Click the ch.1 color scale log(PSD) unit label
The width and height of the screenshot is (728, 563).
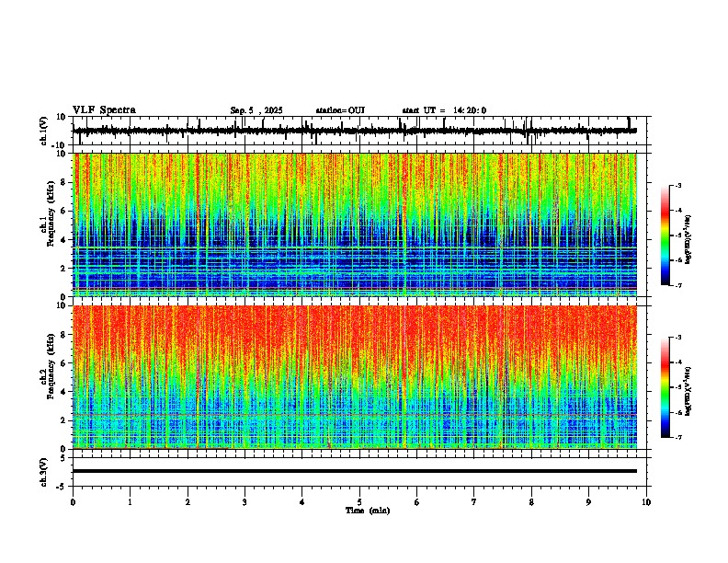688,239
